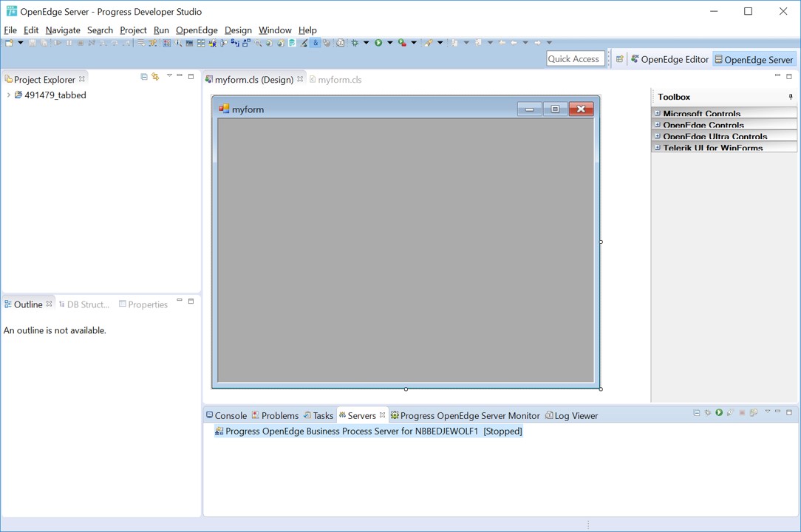Expand the 491479_tabbed project node
The width and height of the screenshot is (801, 532).
click(x=8, y=95)
